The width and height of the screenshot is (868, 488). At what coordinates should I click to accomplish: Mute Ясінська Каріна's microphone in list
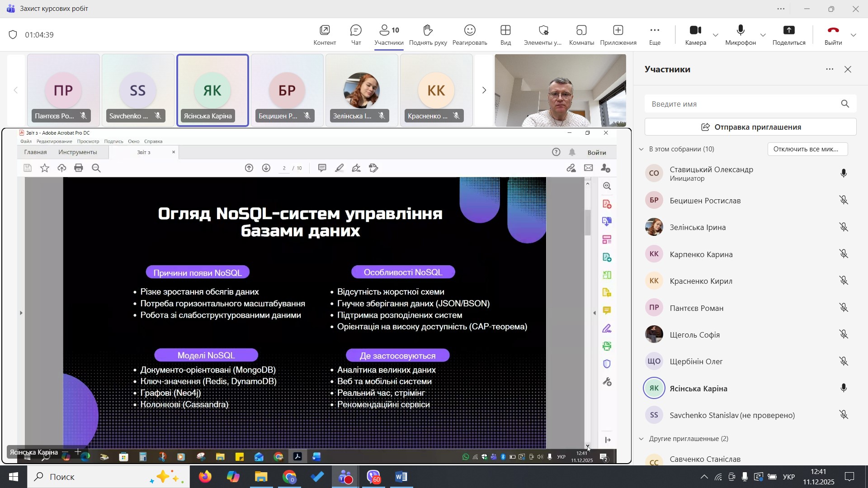click(843, 389)
